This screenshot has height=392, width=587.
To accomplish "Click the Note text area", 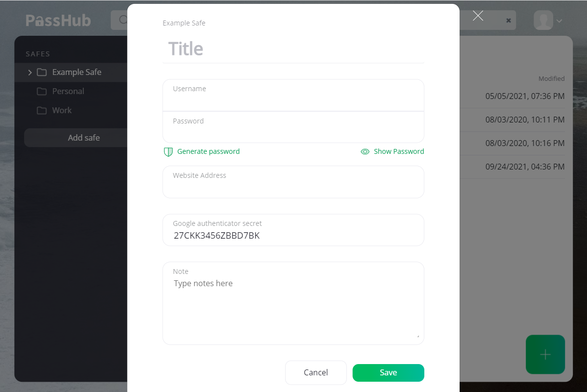I will tap(293, 303).
